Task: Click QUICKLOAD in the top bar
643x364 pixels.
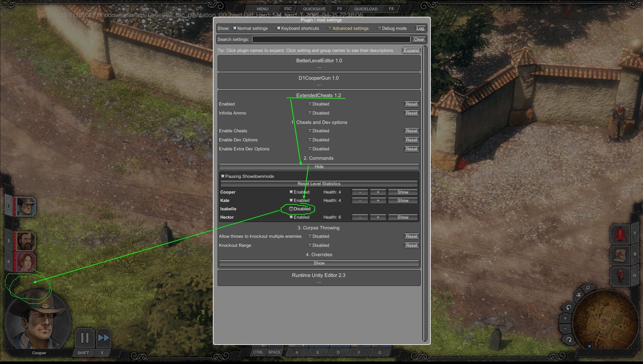Action: coord(366,9)
